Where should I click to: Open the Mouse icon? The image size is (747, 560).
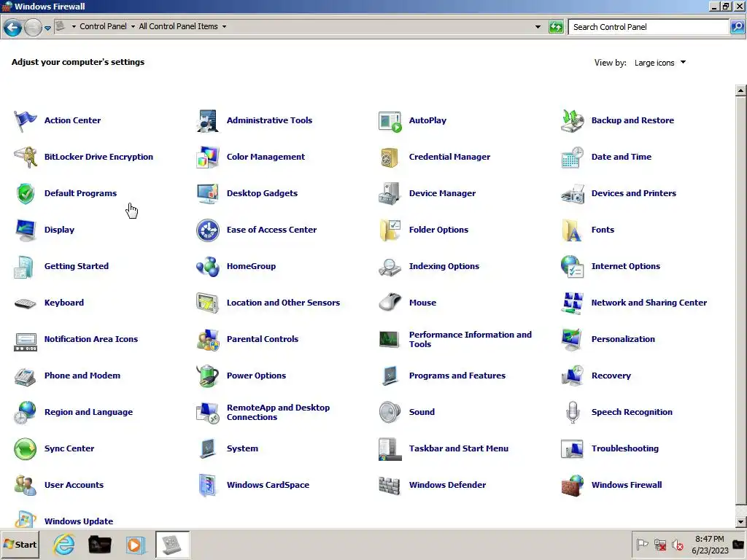click(x=390, y=303)
